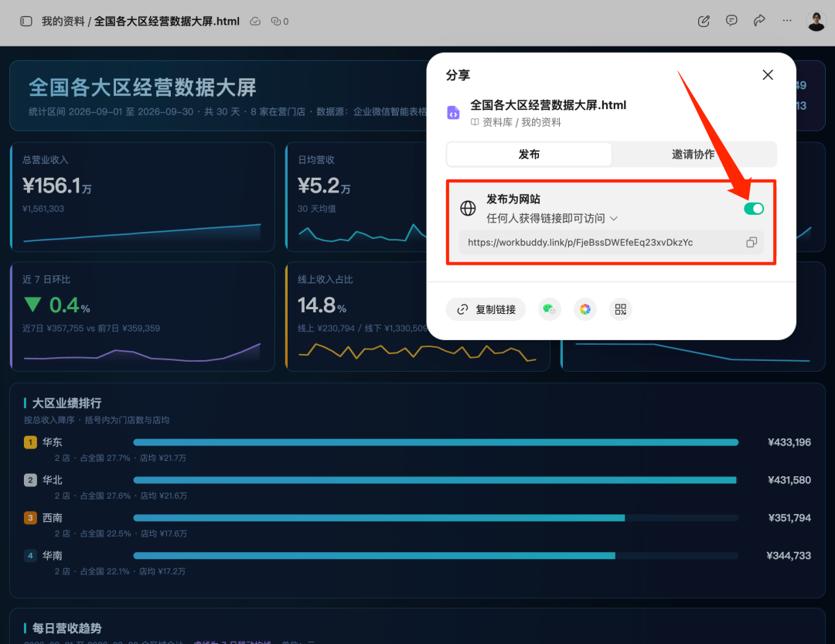Open the comments icon in header
835x644 pixels.
[x=731, y=21]
